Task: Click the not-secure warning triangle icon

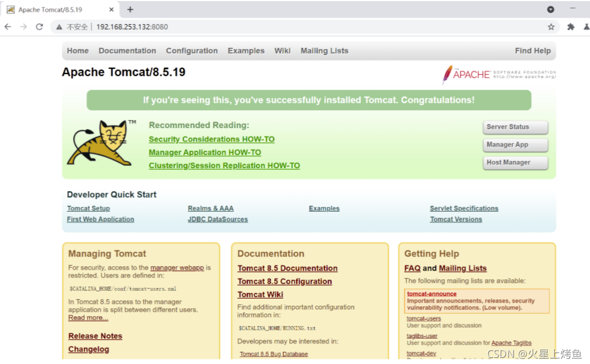Action: pos(59,27)
